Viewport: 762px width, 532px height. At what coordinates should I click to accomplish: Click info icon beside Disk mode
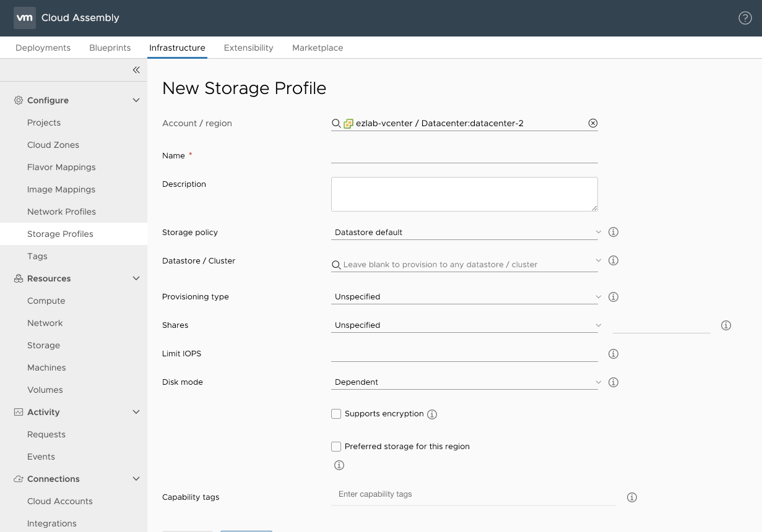tap(613, 382)
